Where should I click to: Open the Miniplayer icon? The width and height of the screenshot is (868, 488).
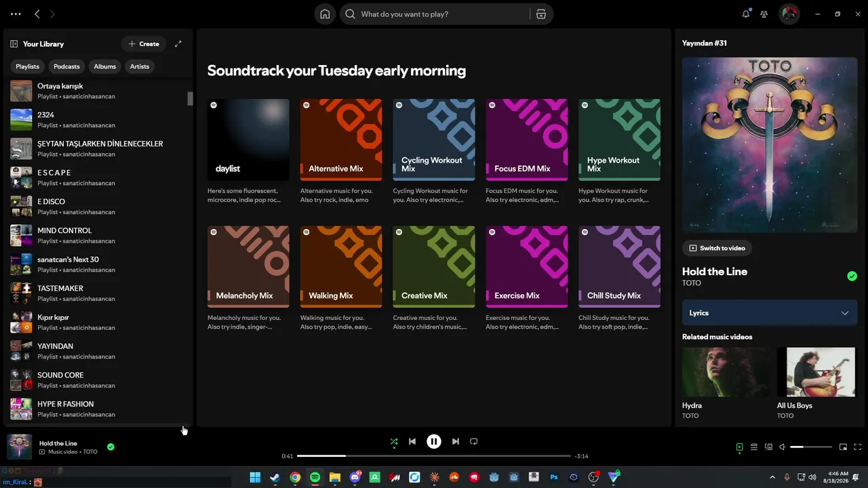(843, 447)
